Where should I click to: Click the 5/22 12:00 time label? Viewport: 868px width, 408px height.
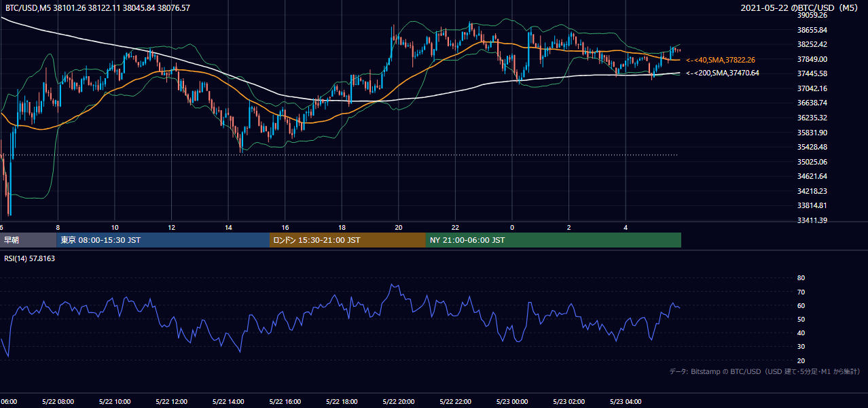[171, 401]
